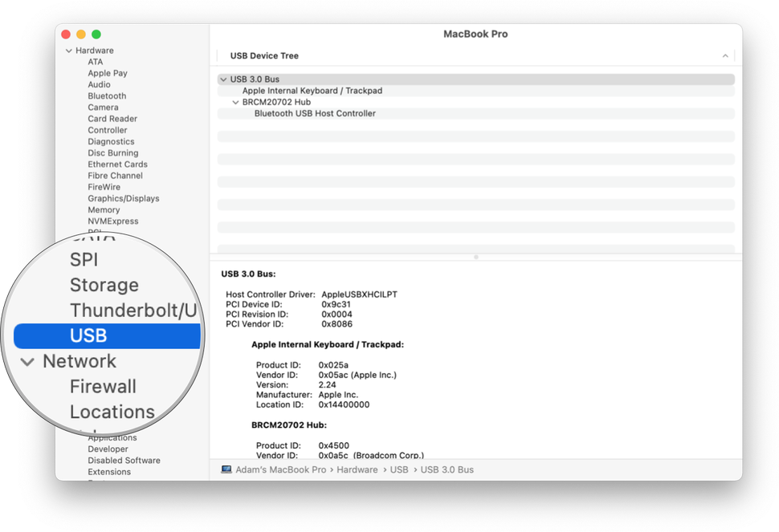Collapse the USB 3.0 Bus device tree
This screenshot has width=779, height=532.
[x=223, y=79]
